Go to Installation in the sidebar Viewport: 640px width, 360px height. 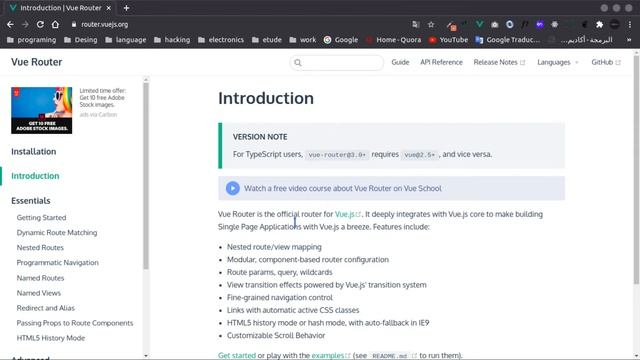click(33, 151)
